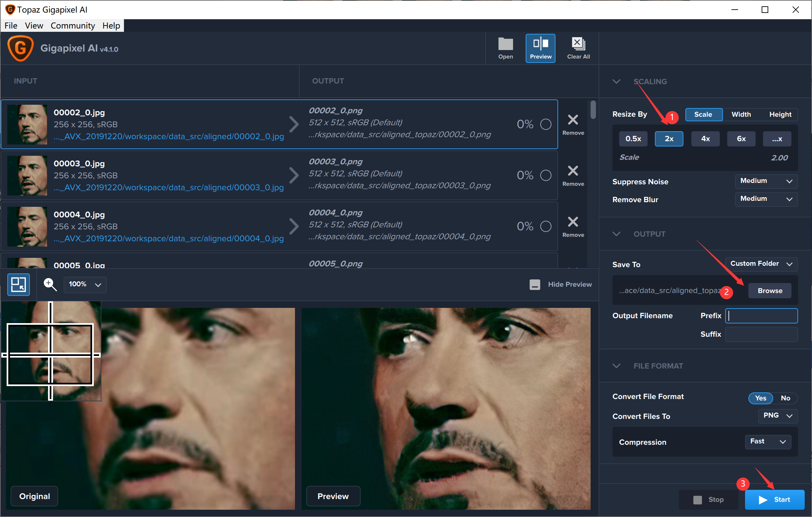Select the 00003_0.jpg thumbnail

point(27,175)
